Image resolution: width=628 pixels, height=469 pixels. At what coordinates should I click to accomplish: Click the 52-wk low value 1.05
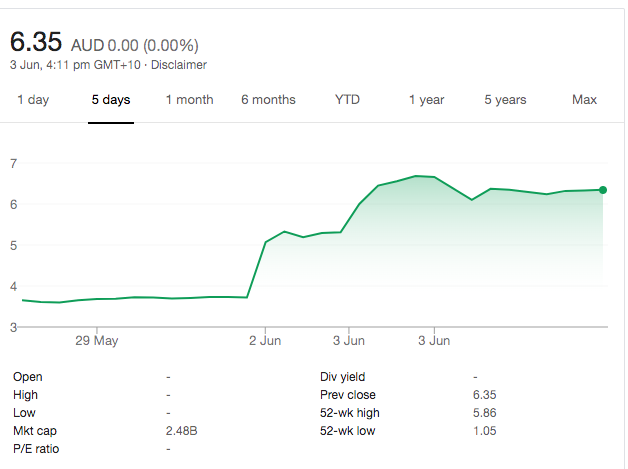(485, 431)
